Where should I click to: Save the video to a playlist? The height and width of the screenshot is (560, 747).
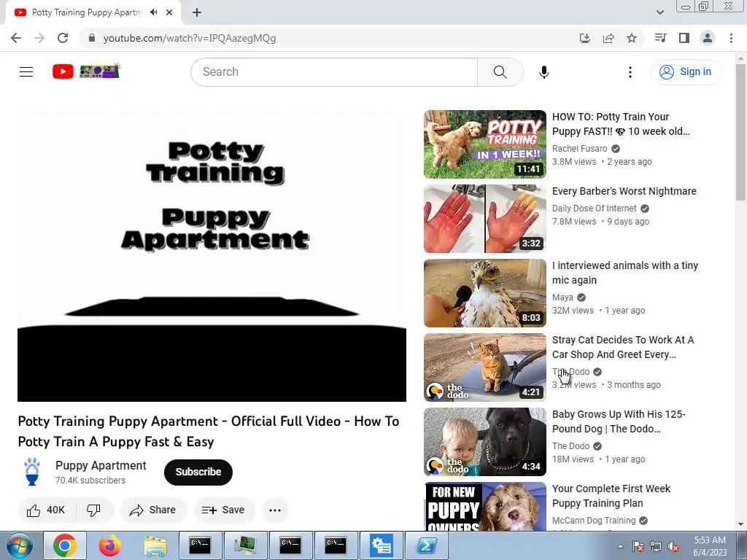223,510
